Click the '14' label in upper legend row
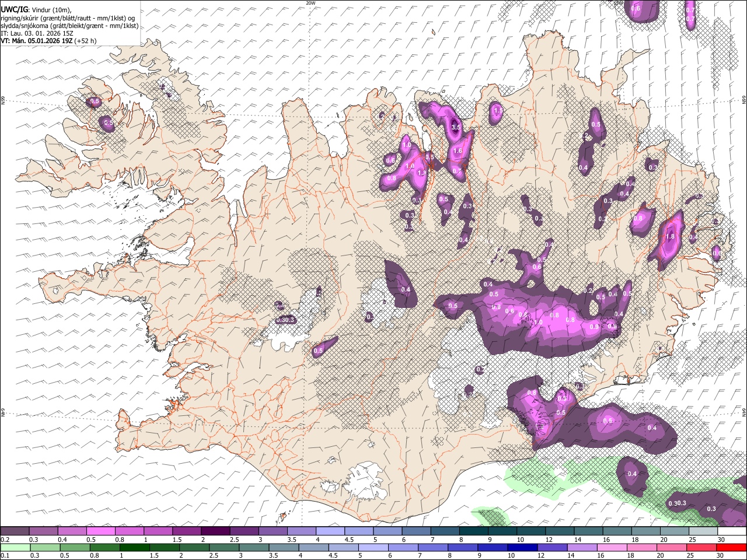Viewport: 747px width, 560px height. coord(578,540)
